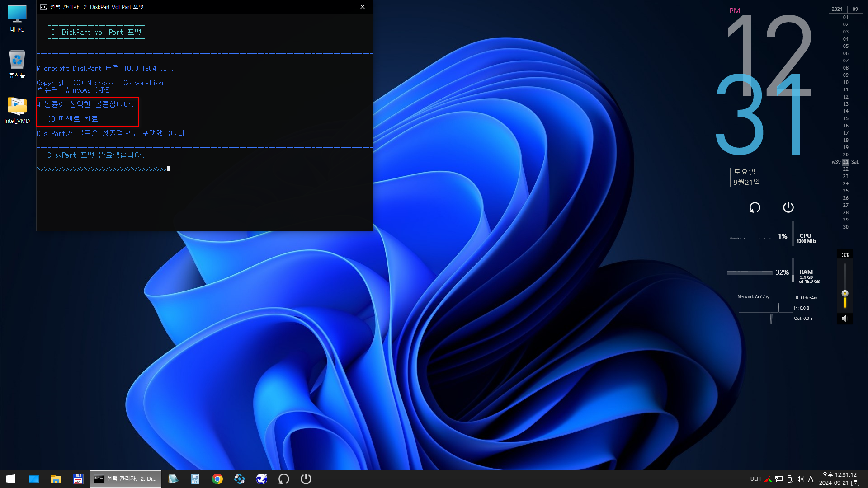Click the command prompt title bar icon
This screenshot has width=868, height=488.
[x=44, y=7]
